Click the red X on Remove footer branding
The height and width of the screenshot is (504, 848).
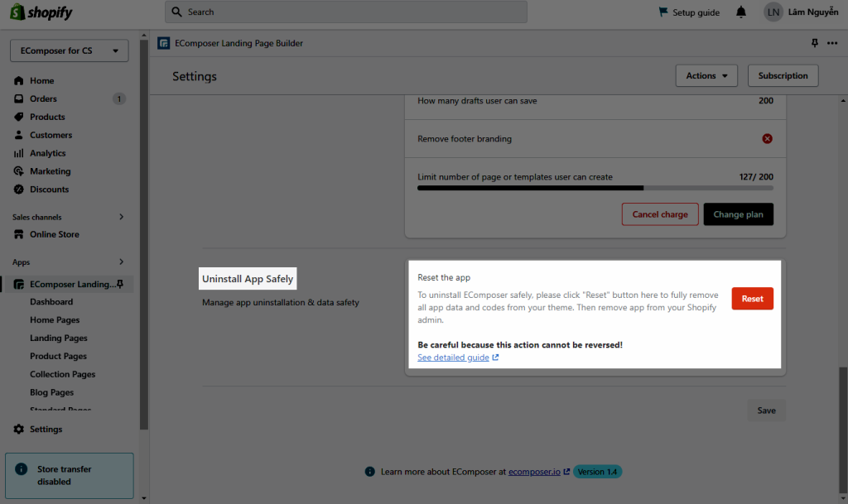pos(767,139)
